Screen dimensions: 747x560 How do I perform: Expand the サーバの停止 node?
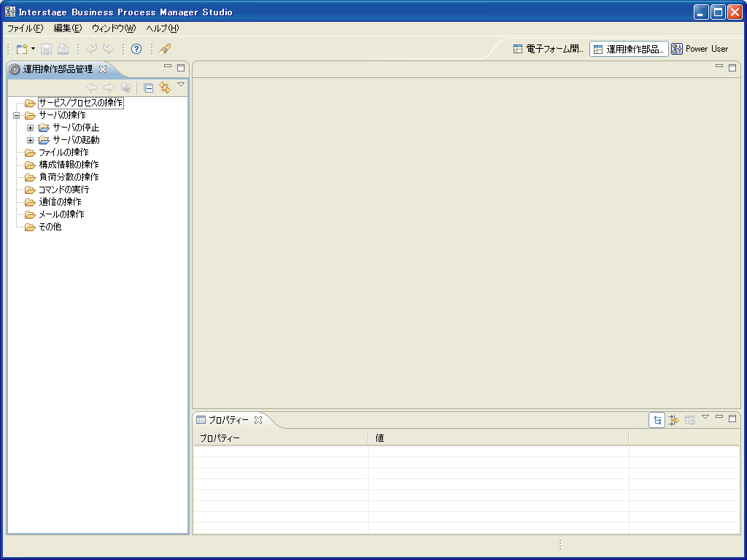(x=30, y=128)
